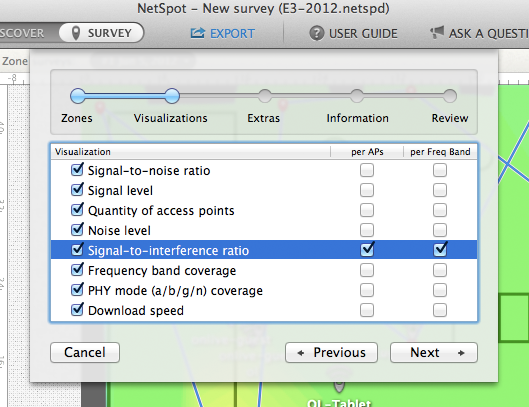Enable per APs for Signal-to-noise ratio
Screen dimensions: 529x407
[367, 170]
